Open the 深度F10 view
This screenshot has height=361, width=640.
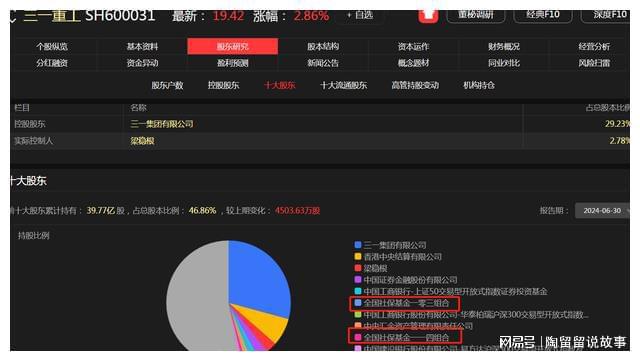(607, 15)
